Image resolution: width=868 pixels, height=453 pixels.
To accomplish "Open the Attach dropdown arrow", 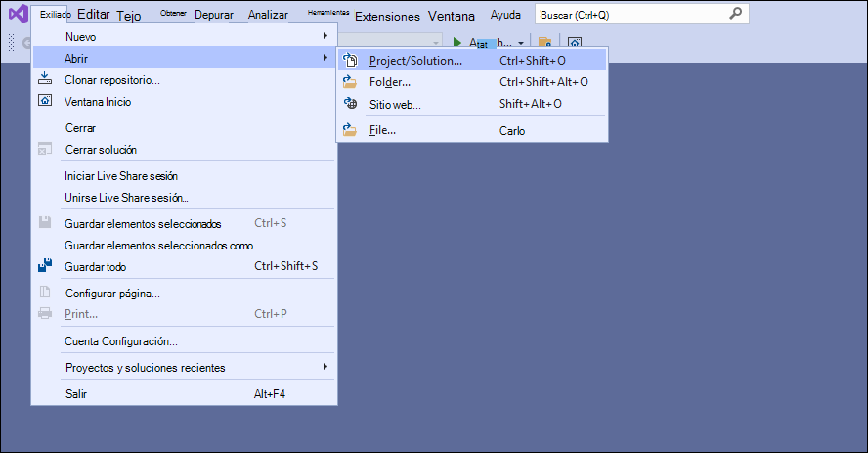I will [x=521, y=43].
